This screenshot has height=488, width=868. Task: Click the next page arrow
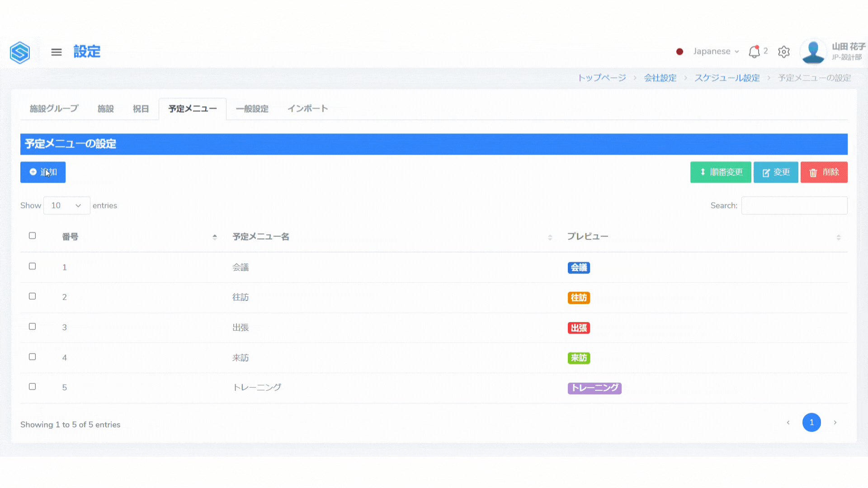(x=835, y=422)
